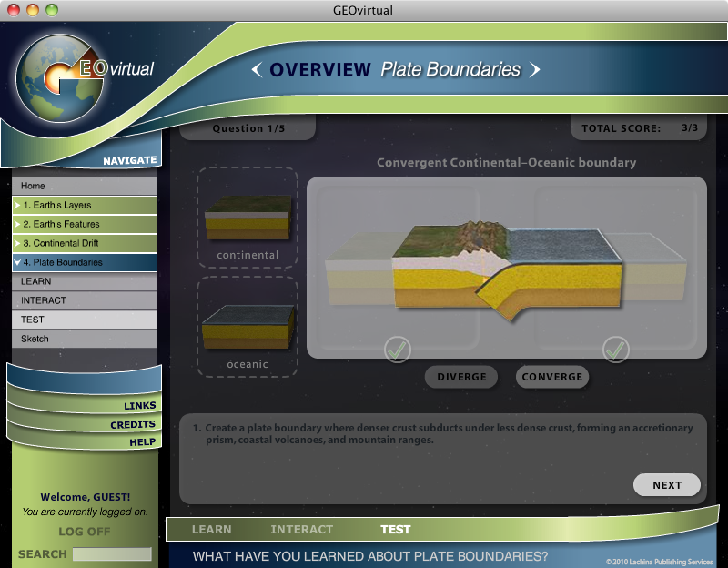The width and height of the screenshot is (728, 568).
Task: Click the right plate checkmark
Action: pyautogui.click(x=616, y=350)
